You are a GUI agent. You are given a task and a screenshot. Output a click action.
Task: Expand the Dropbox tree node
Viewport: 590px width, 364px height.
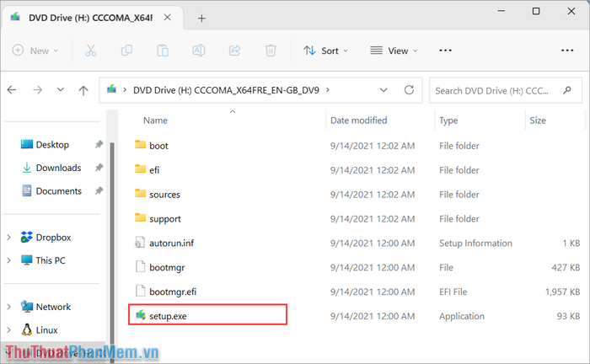pyautogui.click(x=9, y=238)
